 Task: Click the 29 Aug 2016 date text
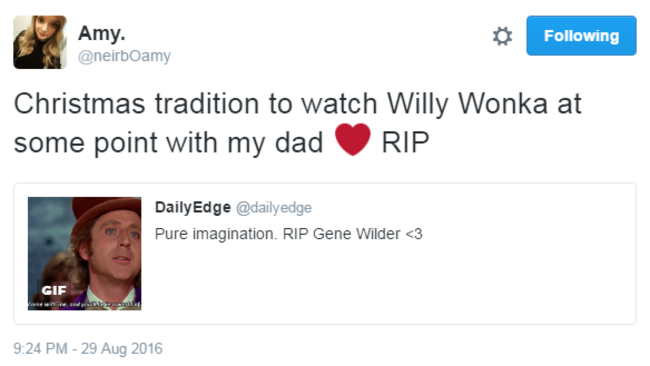click(x=121, y=348)
